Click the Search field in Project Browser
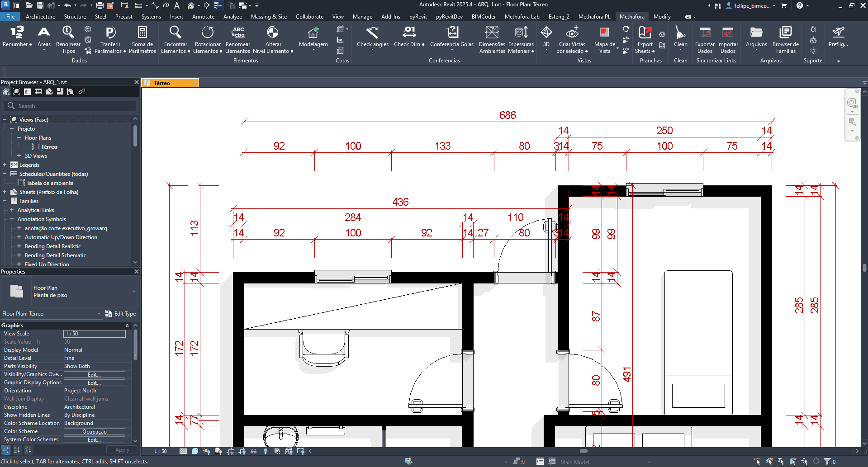 point(70,106)
